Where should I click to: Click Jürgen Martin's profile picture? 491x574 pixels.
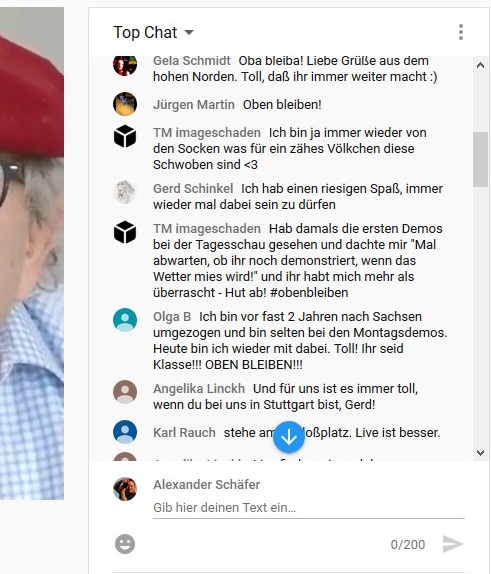click(x=125, y=104)
